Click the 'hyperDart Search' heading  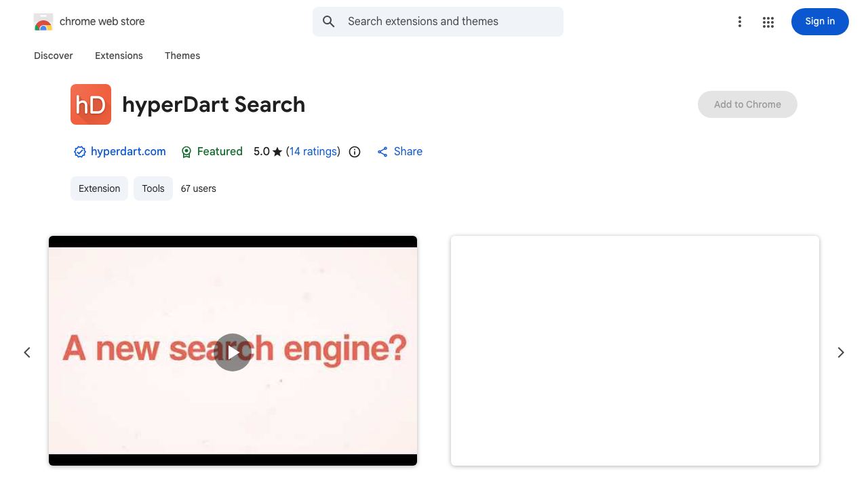pyautogui.click(x=214, y=105)
